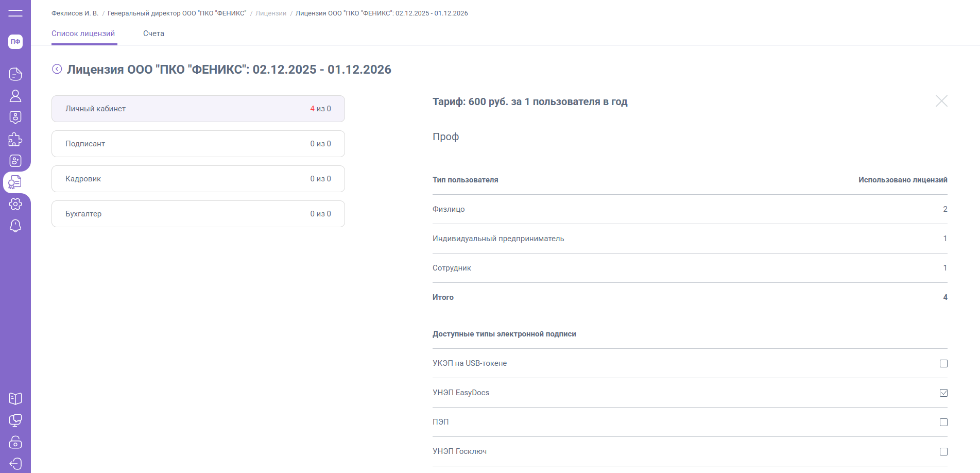Open the settings gear in sidebar

pos(15,204)
